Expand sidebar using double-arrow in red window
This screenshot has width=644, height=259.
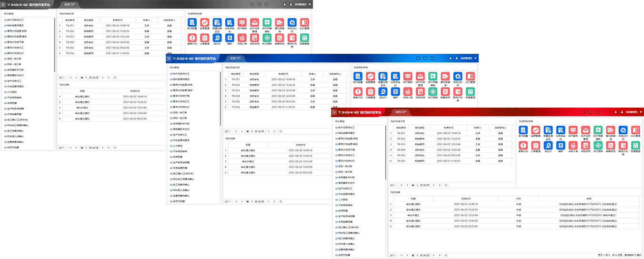click(x=335, y=112)
